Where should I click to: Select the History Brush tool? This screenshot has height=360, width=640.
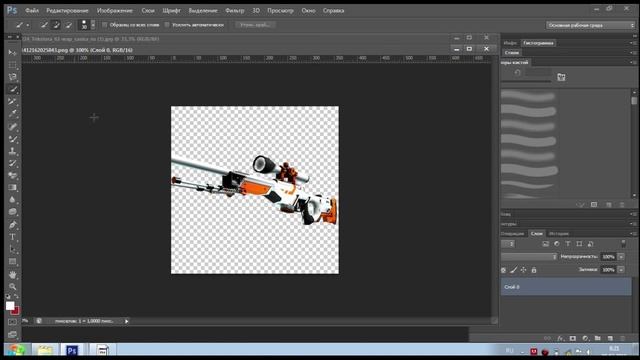tap(13, 163)
